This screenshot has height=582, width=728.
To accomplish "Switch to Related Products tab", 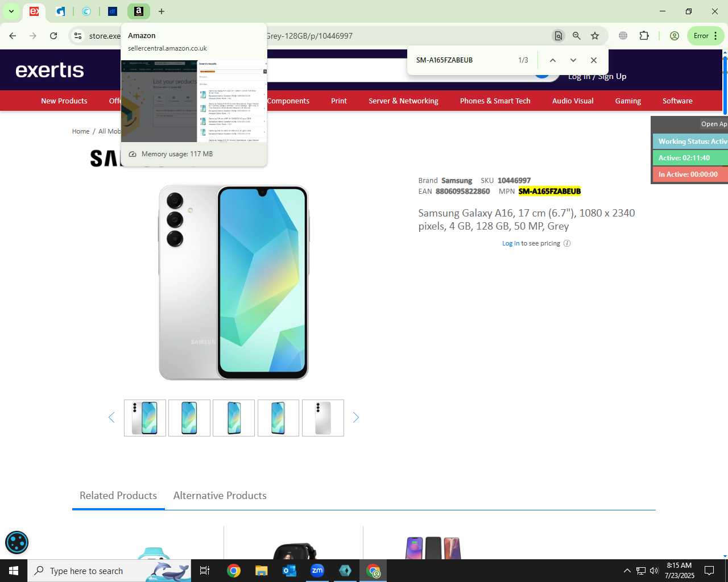I will click(x=118, y=496).
